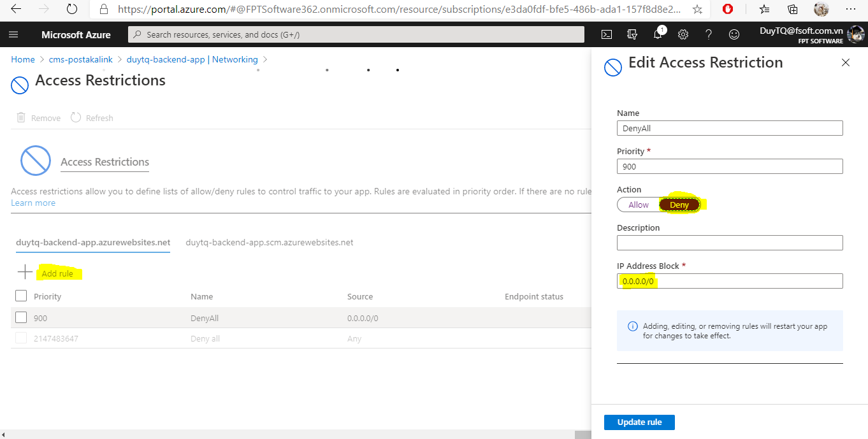Click the IP Address Block field

coord(730,281)
